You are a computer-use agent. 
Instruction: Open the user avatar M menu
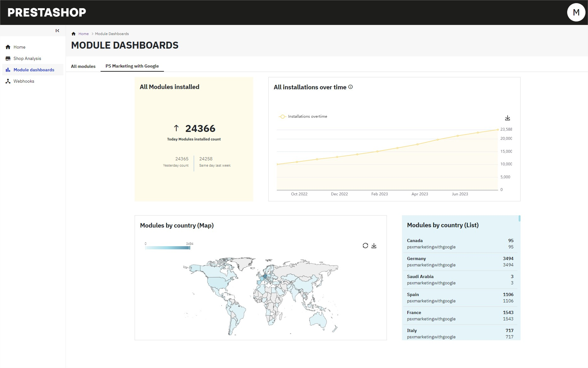click(x=576, y=12)
